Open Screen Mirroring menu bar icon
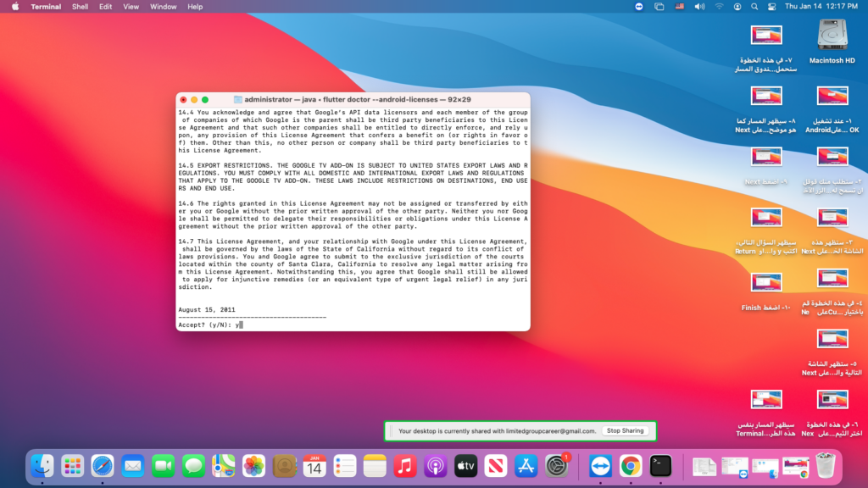The width and height of the screenshot is (868, 488). pos(659,7)
